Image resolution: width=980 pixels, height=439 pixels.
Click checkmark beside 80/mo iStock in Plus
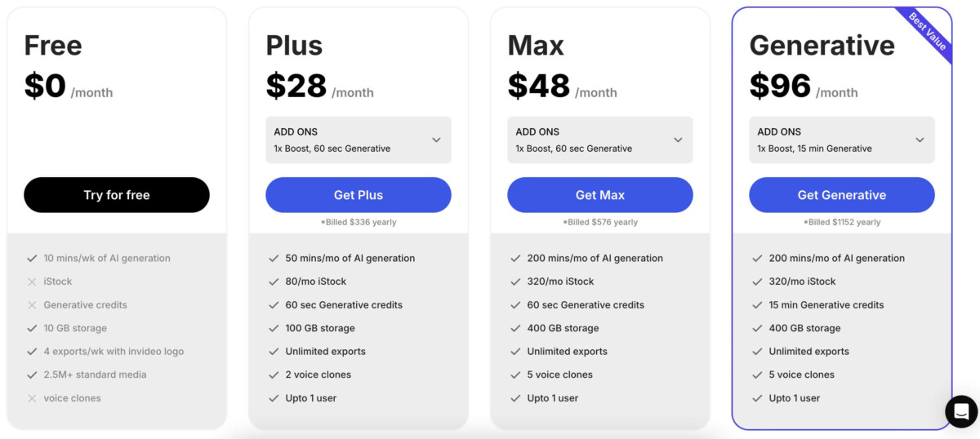point(274,282)
